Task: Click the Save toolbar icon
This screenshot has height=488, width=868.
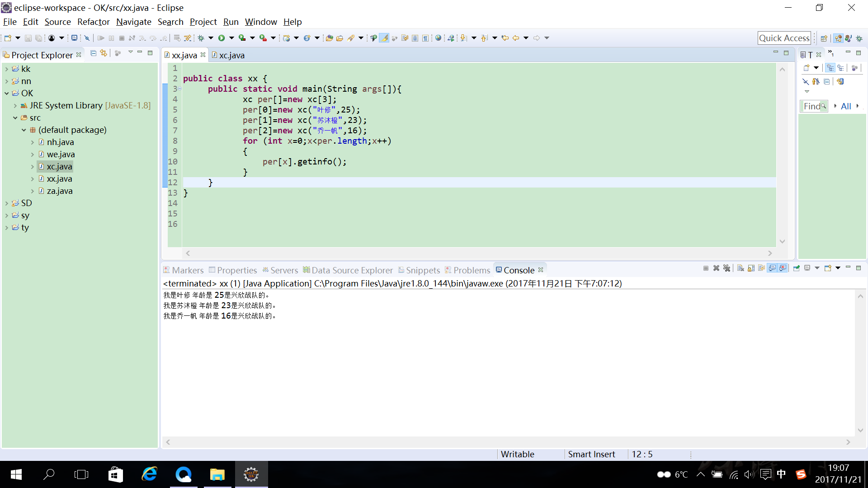Action: pyautogui.click(x=28, y=38)
